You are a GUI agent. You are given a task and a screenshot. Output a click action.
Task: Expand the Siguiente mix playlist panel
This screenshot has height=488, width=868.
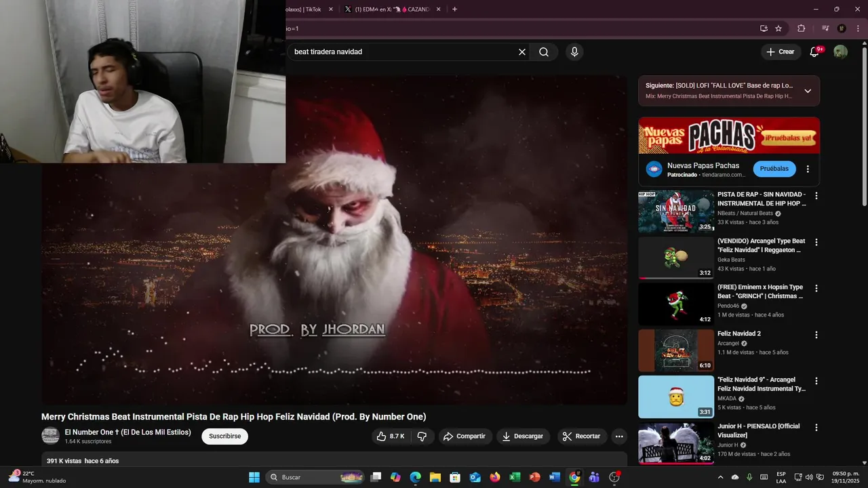click(808, 91)
